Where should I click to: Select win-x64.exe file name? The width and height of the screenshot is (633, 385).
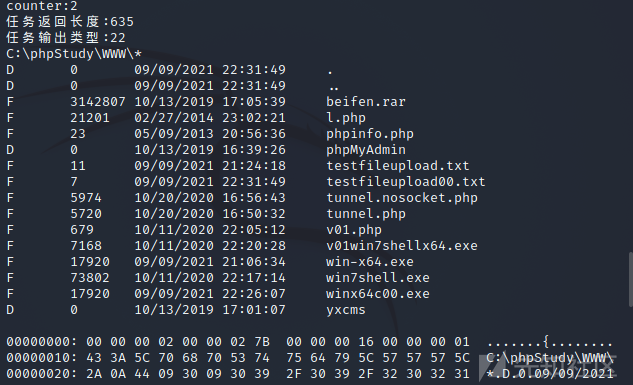coord(369,262)
